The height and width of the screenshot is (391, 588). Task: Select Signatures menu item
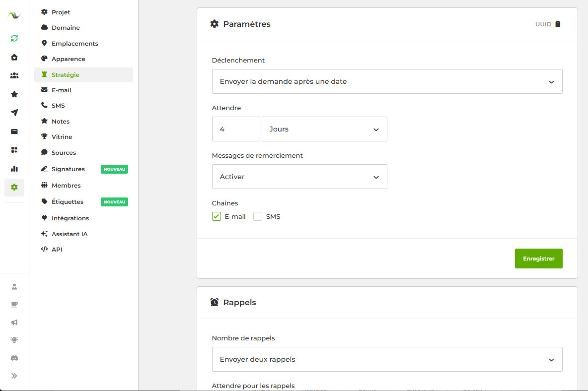(68, 169)
